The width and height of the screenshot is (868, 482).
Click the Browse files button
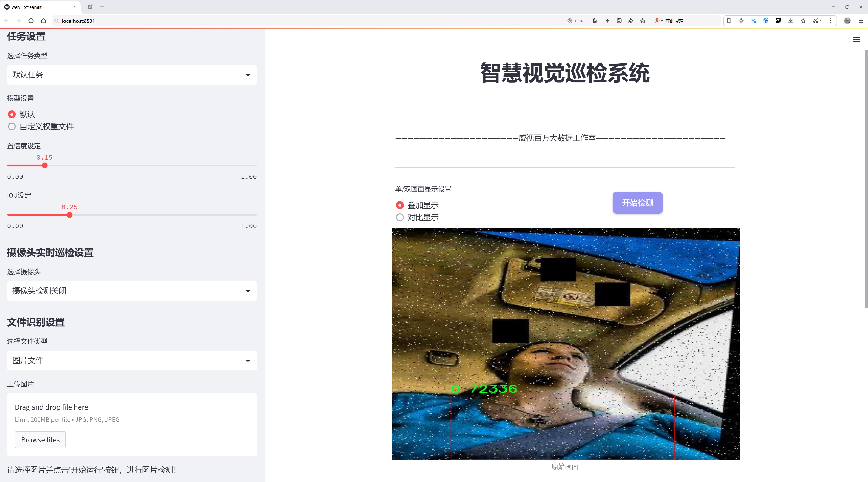tap(40, 439)
